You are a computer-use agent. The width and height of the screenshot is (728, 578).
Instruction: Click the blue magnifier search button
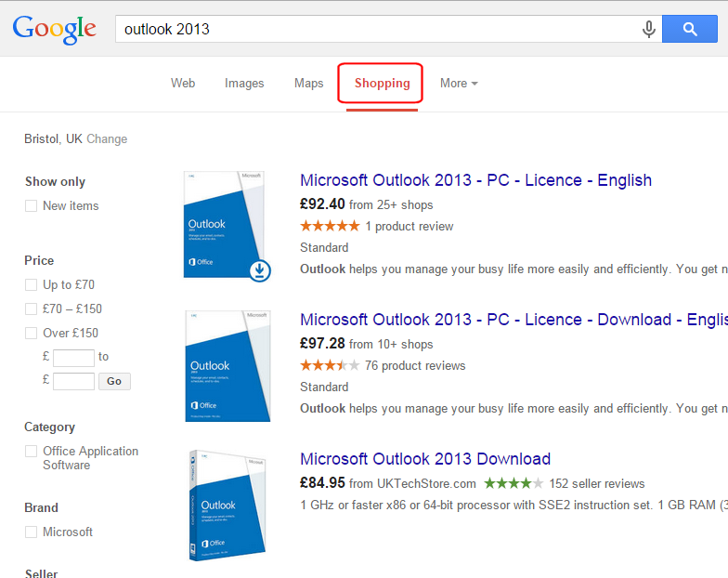tap(689, 29)
